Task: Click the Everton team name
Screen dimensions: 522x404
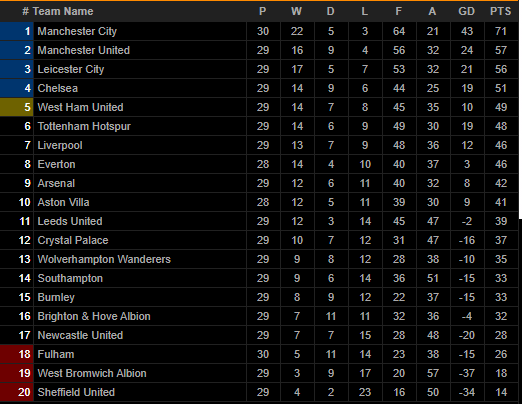Action: point(56,164)
